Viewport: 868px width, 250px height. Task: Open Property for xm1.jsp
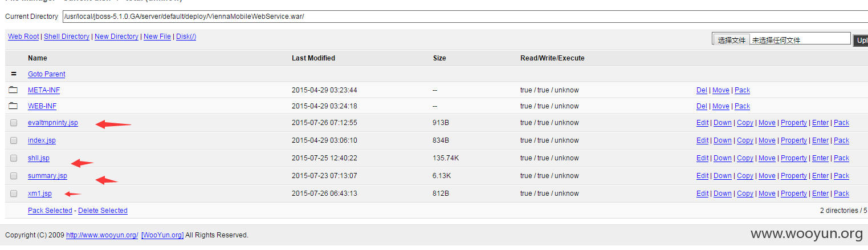(x=794, y=193)
